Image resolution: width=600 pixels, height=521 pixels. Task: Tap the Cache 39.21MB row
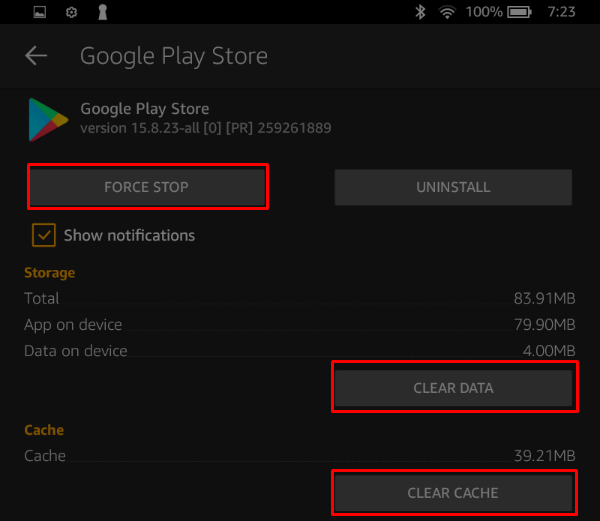(x=300, y=456)
